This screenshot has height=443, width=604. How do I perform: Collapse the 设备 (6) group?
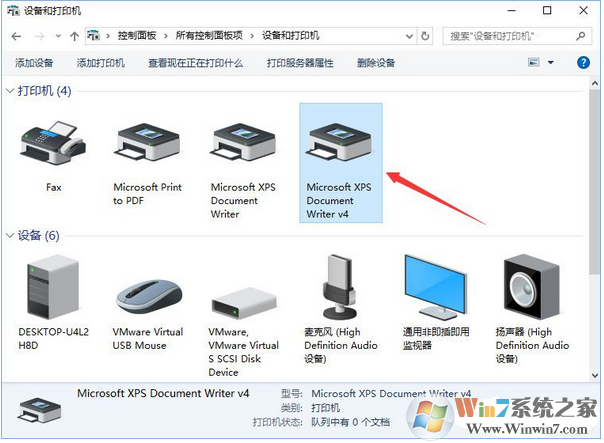[x=10, y=235]
